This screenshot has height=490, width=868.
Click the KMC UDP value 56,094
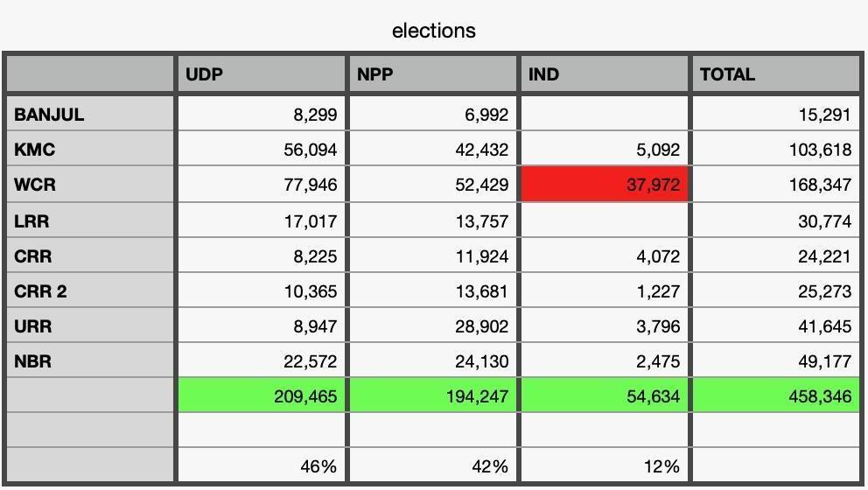click(261, 150)
